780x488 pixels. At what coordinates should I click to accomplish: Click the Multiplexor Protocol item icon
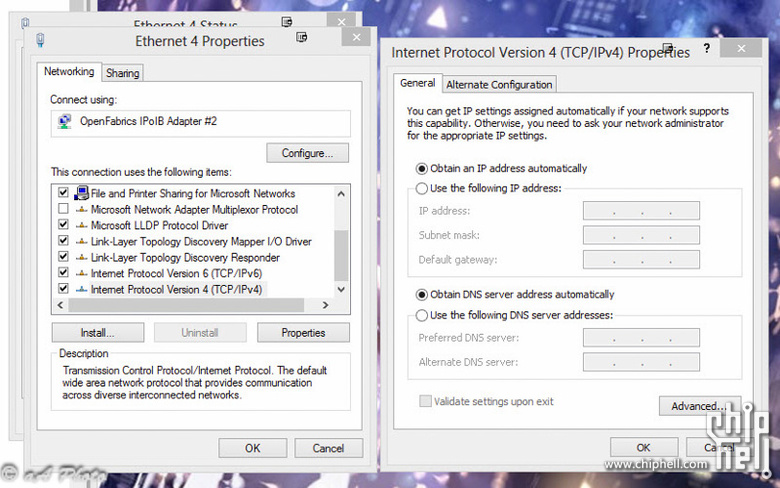[x=82, y=210]
